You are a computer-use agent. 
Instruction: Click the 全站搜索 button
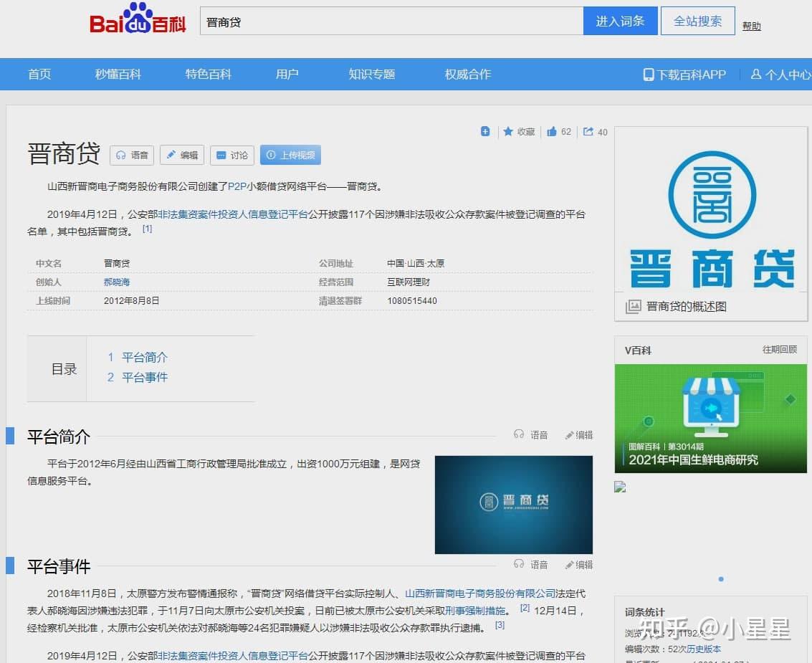click(697, 22)
